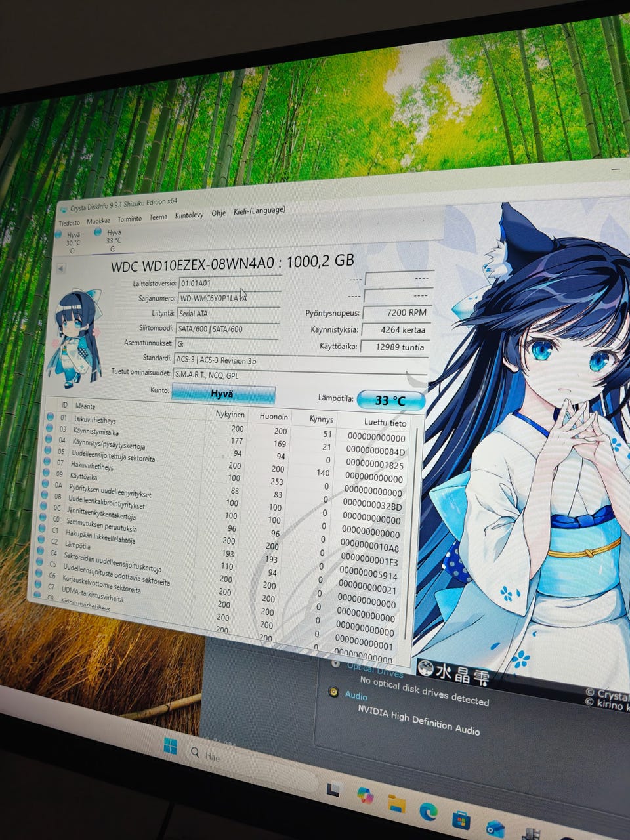Click the Standardi ACS-3 field
The width and height of the screenshot is (630, 840).
tap(301, 361)
